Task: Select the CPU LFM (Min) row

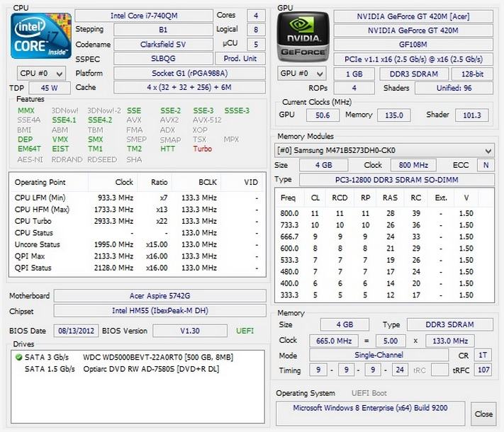Action: pos(138,198)
